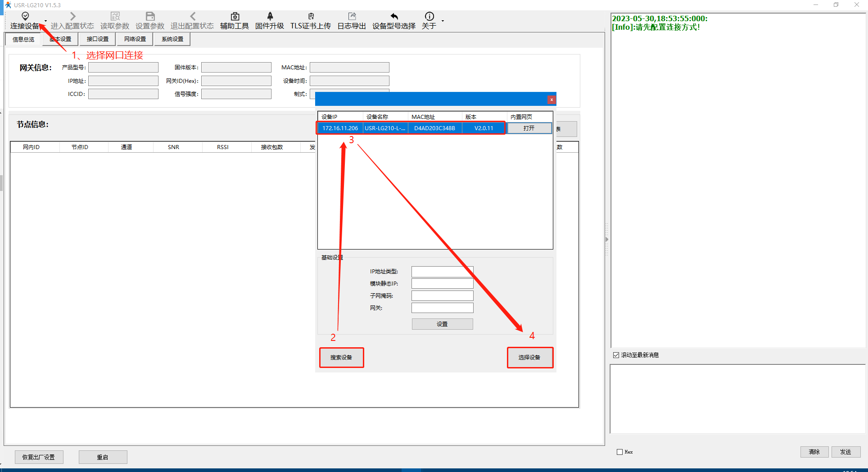Click the 选择设备 select button

[530, 358]
